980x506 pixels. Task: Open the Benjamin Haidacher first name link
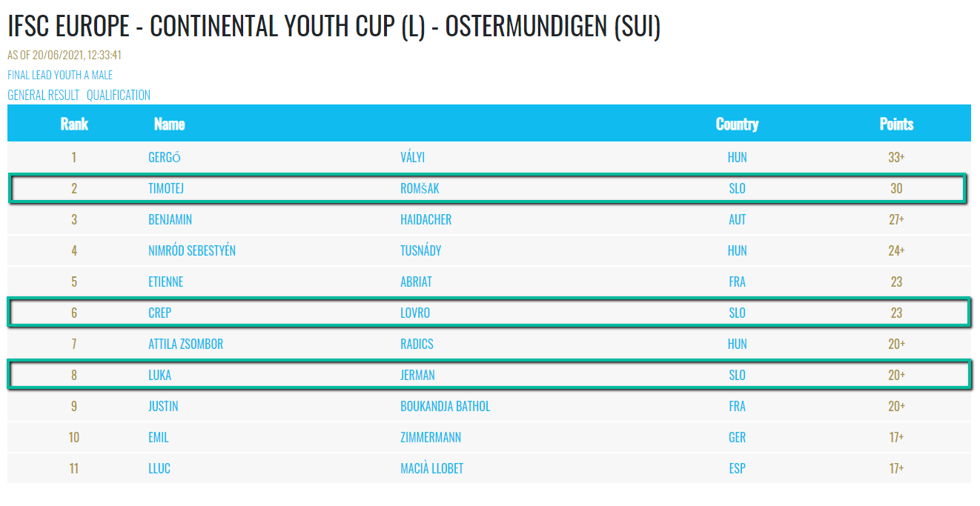pos(170,219)
